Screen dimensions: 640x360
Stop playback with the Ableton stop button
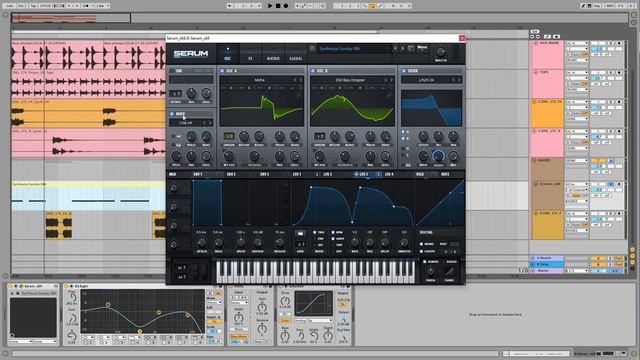[x=278, y=6]
